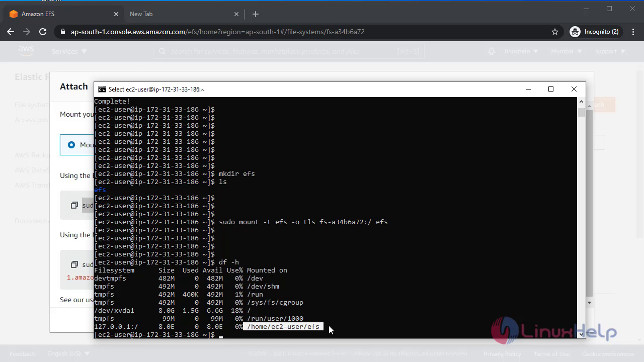Switch to the Amazon EFS tab
The width and height of the screenshot is (644, 362).
pyautogui.click(x=63, y=14)
